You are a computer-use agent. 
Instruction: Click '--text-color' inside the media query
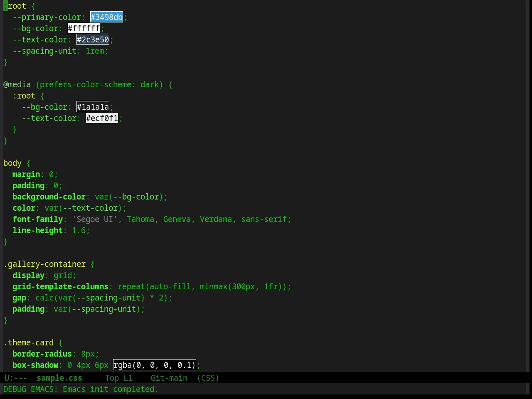pyautogui.click(x=49, y=118)
